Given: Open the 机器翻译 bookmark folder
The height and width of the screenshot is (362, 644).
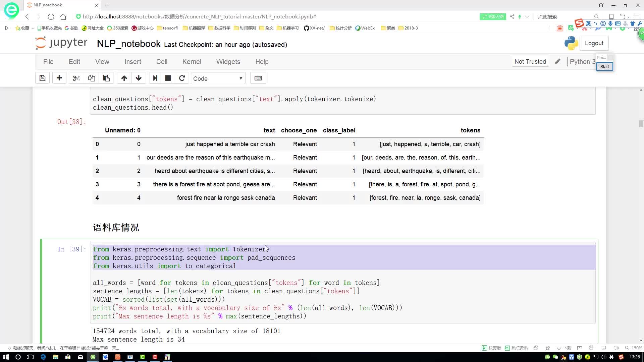Looking at the screenshot, I should 194,28.
